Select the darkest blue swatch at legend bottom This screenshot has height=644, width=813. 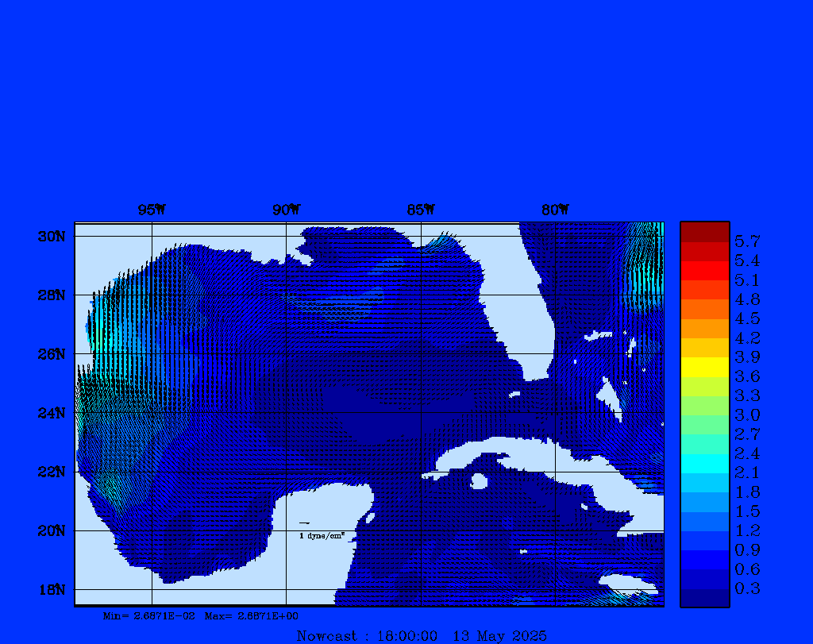coord(704,598)
